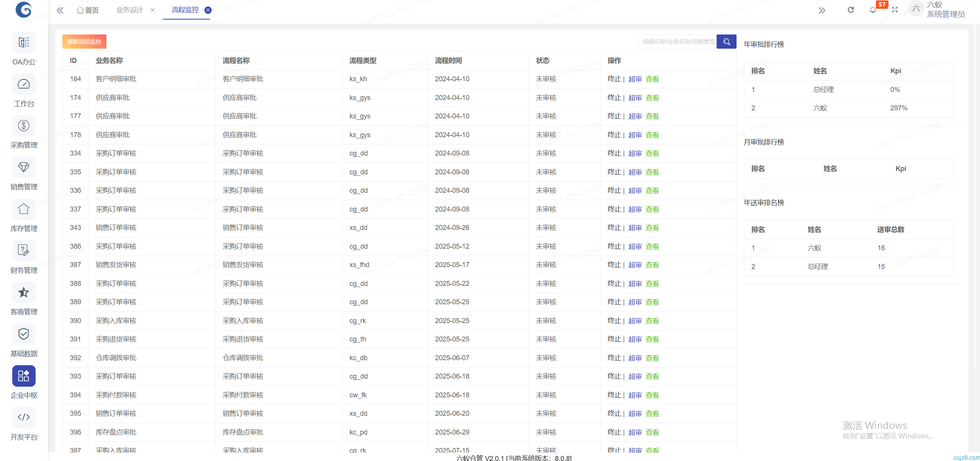980x461 pixels.
Task: Click the notification bell icon
Action: point(873,10)
